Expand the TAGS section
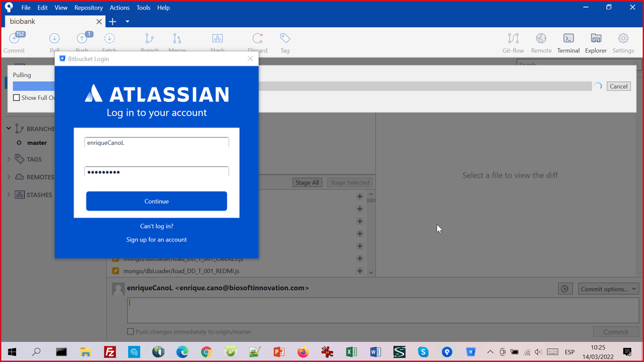The height and width of the screenshot is (362, 644). (8, 159)
